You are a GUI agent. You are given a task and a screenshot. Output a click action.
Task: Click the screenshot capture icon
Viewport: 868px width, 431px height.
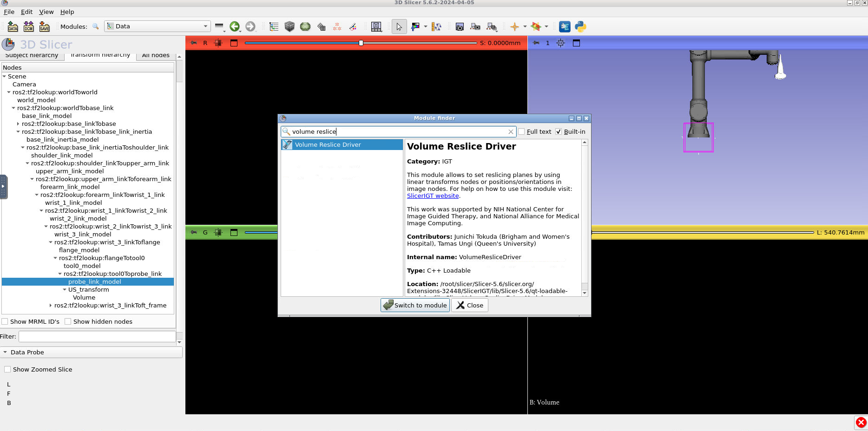click(460, 26)
